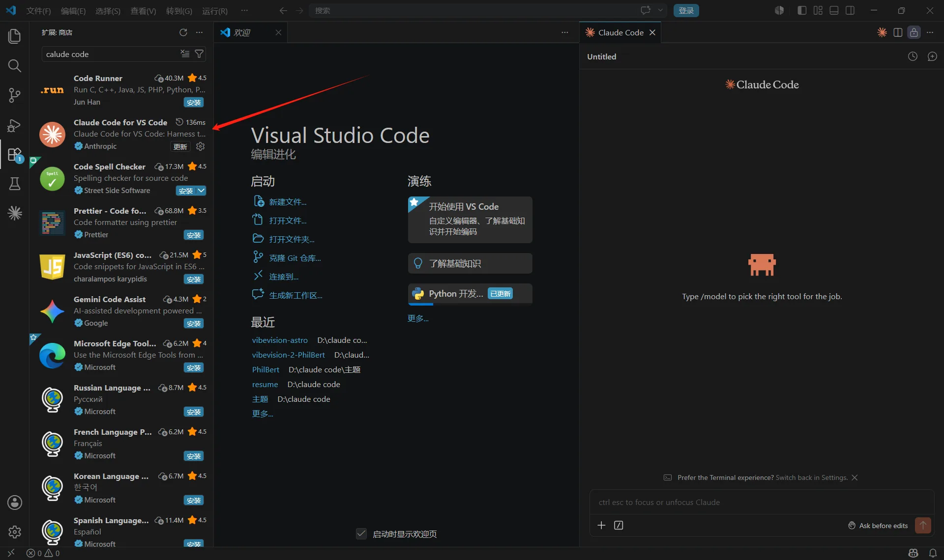This screenshot has width=944, height=560.
Task: Open chat dropdown arrow in title bar
Action: click(x=660, y=10)
